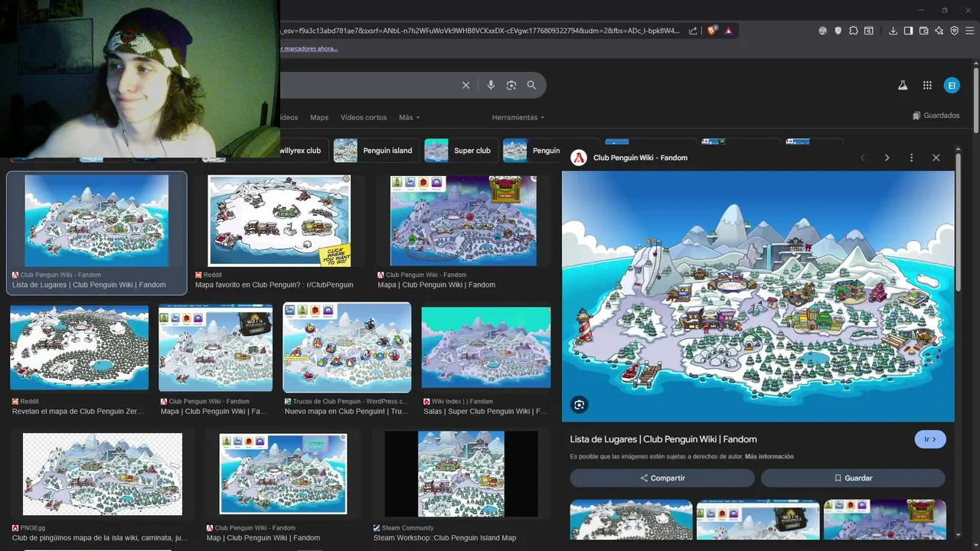980x551 pixels.
Task: Open the browser hamburger main menu
Action: tap(969, 31)
